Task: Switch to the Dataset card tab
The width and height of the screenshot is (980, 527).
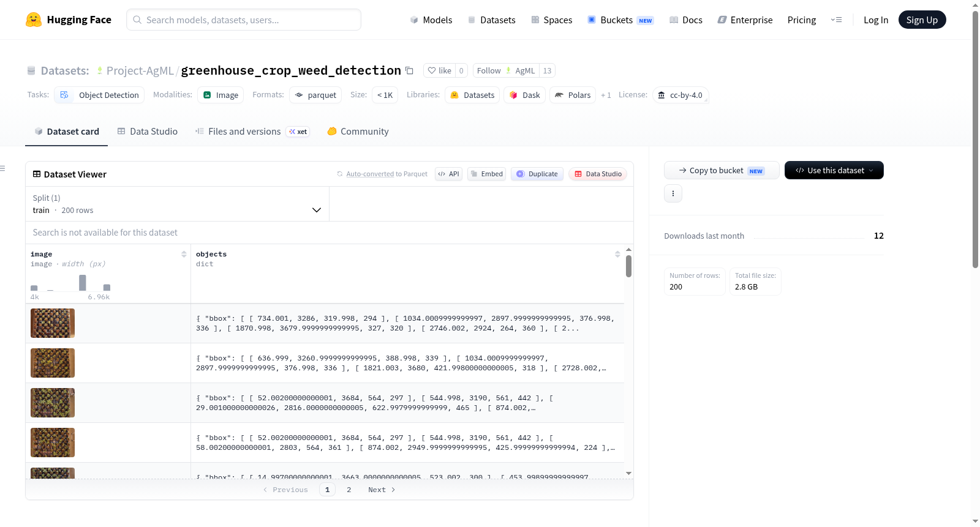Action: (x=66, y=131)
